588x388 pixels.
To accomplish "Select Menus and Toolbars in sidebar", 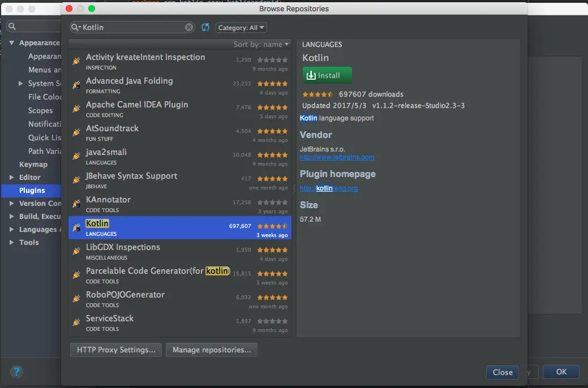I will (44, 70).
